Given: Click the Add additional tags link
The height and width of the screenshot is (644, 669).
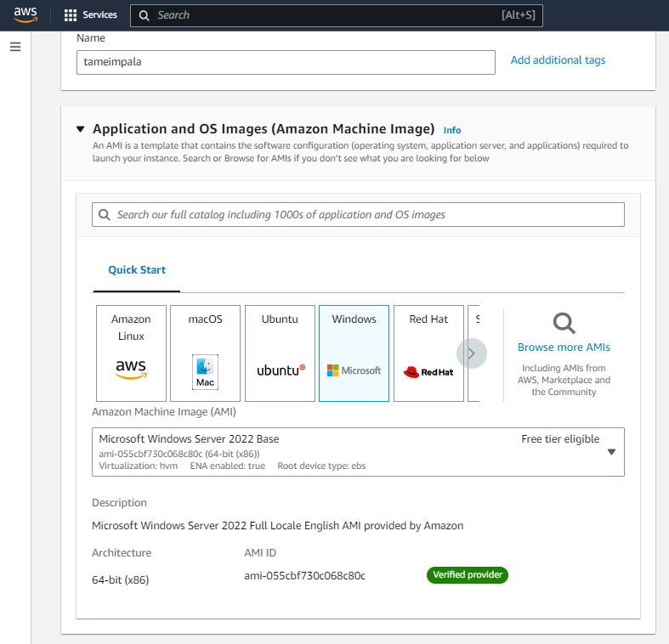Looking at the screenshot, I should pos(558,60).
